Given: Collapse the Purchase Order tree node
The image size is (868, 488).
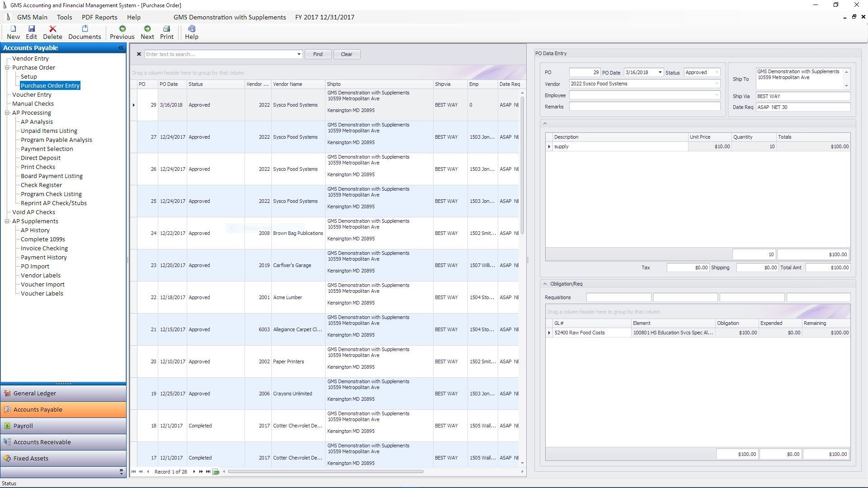Looking at the screenshot, I should pyautogui.click(x=7, y=68).
